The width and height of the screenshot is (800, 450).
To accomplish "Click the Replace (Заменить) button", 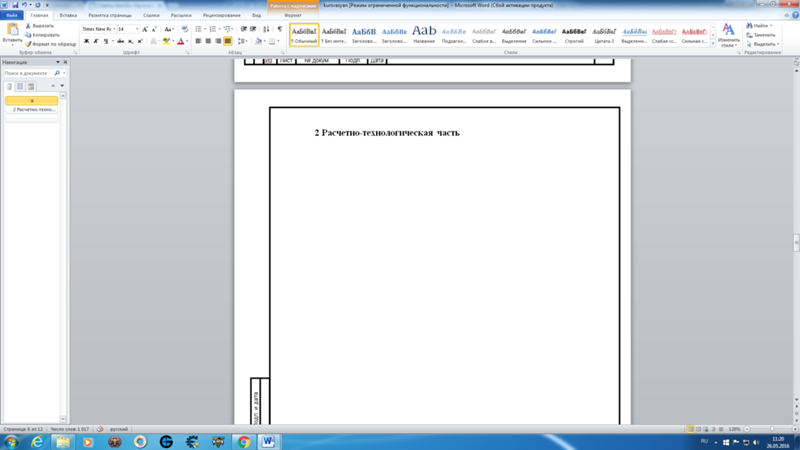I will (763, 35).
